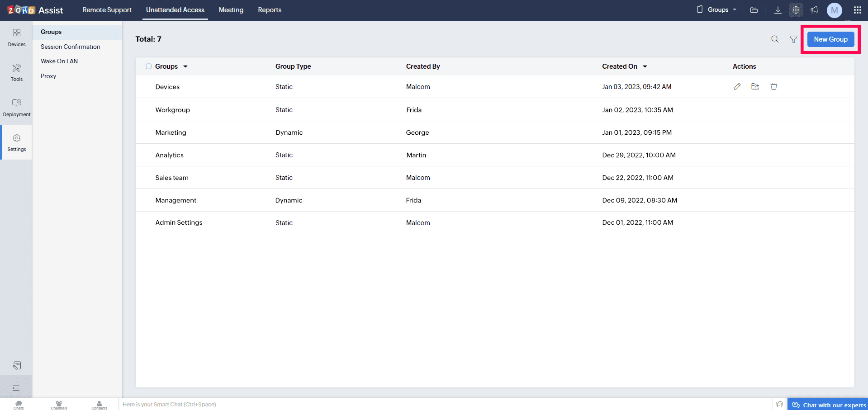Expand the Created On sort dropdown
Image resolution: width=868 pixels, height=410 pixels.
click(645, 66)
